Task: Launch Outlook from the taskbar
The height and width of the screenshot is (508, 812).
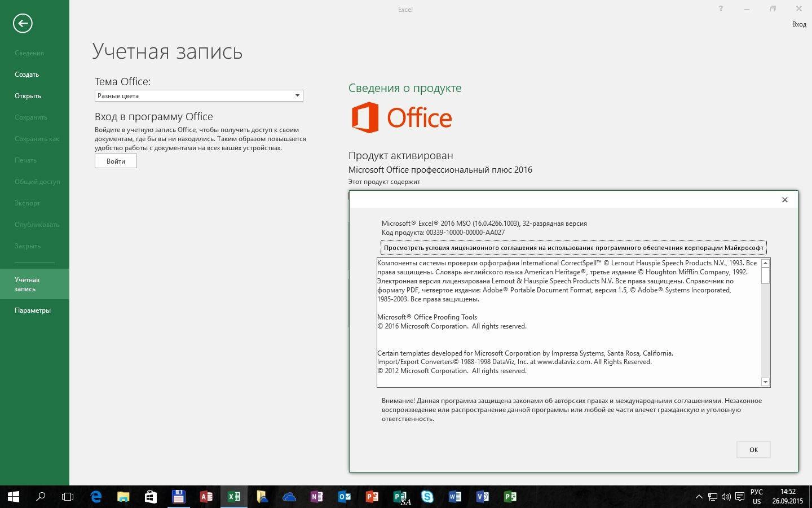Action: (x=344, y=497)
